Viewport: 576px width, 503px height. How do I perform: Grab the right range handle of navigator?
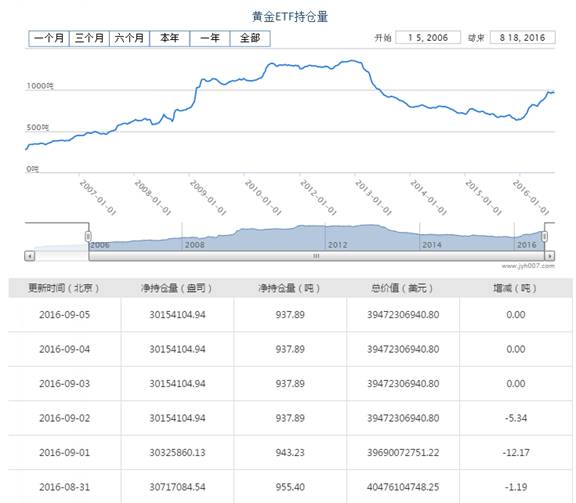click(x=544, y=236)
